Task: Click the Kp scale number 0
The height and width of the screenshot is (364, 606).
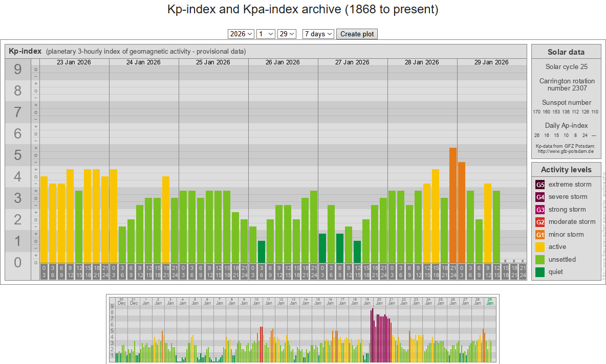Action: coord(18,262)
